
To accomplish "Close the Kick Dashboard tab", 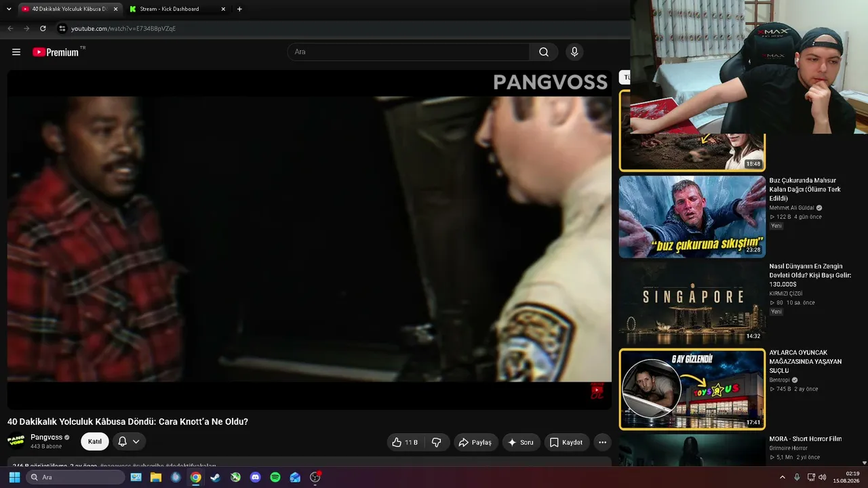I will (x=223, y=9).
